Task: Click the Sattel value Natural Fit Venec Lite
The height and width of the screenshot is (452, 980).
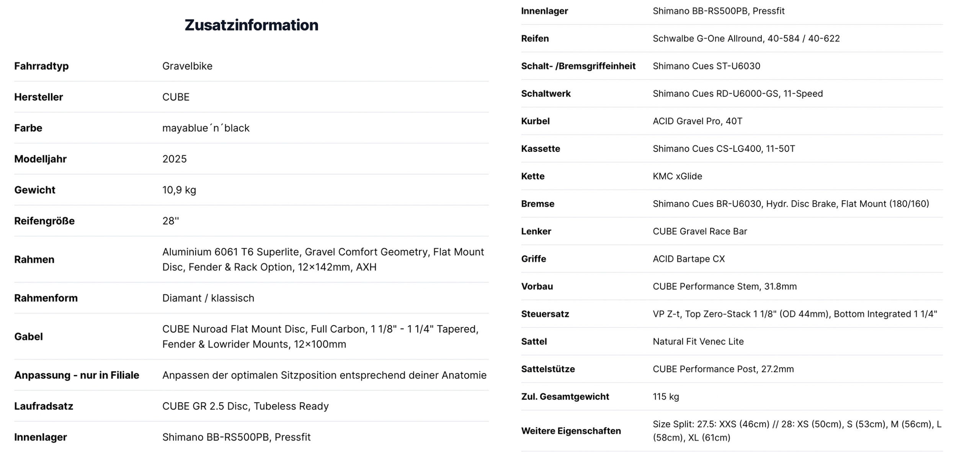Action: (698, 341)
